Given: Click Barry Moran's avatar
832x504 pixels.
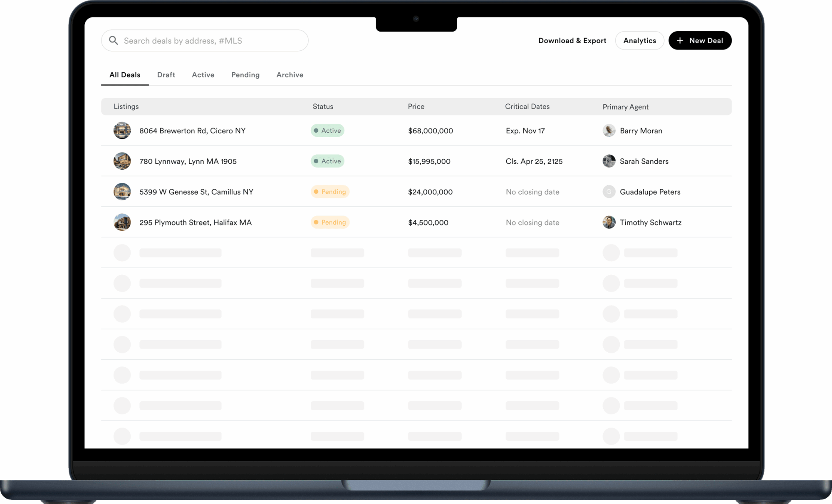Looking at the screenshot, I should click(609, 131).
